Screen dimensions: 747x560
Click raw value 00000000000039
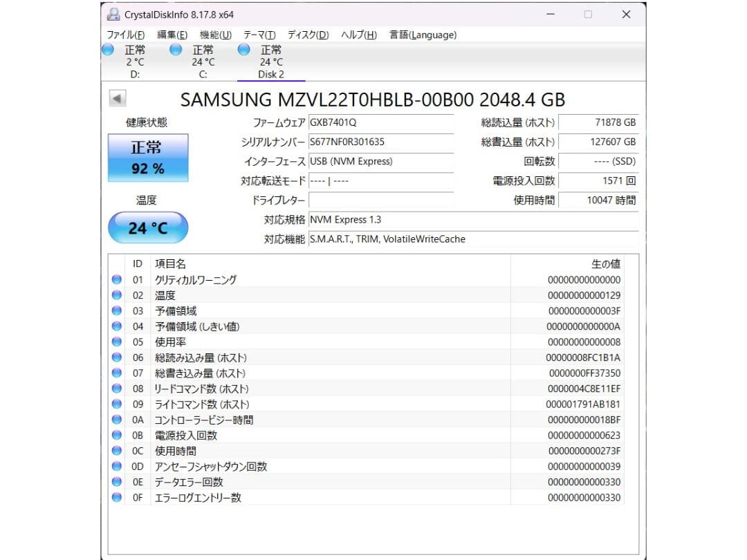point(584,466)
